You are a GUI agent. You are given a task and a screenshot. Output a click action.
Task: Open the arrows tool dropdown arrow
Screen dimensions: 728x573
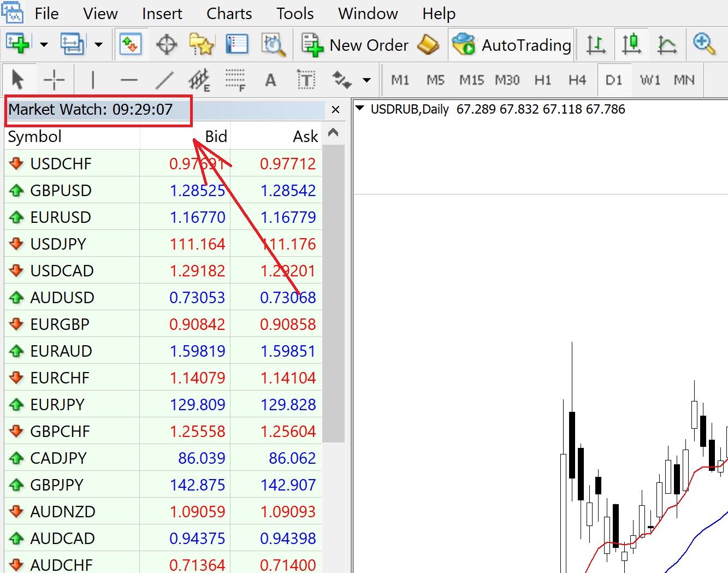(x=366, y=80)
